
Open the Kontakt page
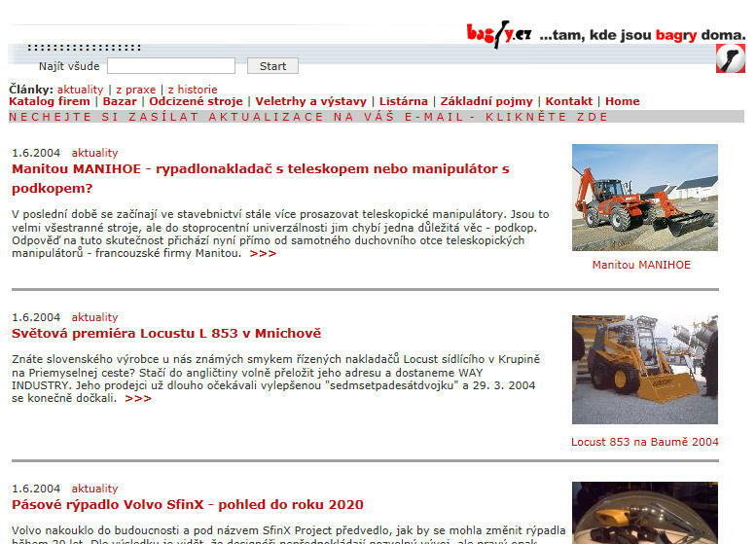click(x=569, y=101)
